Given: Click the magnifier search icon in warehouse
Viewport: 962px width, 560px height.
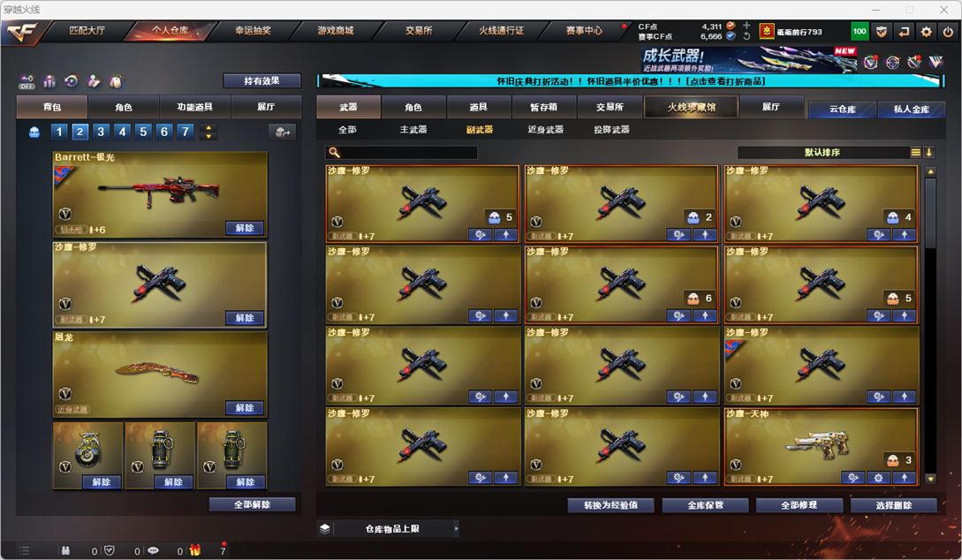Looking at the screenshot, I should coord(334,152).
